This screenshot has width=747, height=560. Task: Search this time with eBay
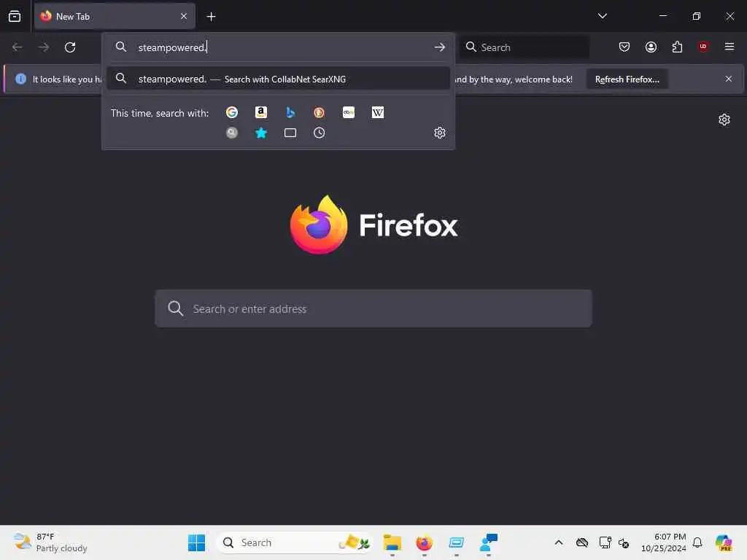[349, 112]
